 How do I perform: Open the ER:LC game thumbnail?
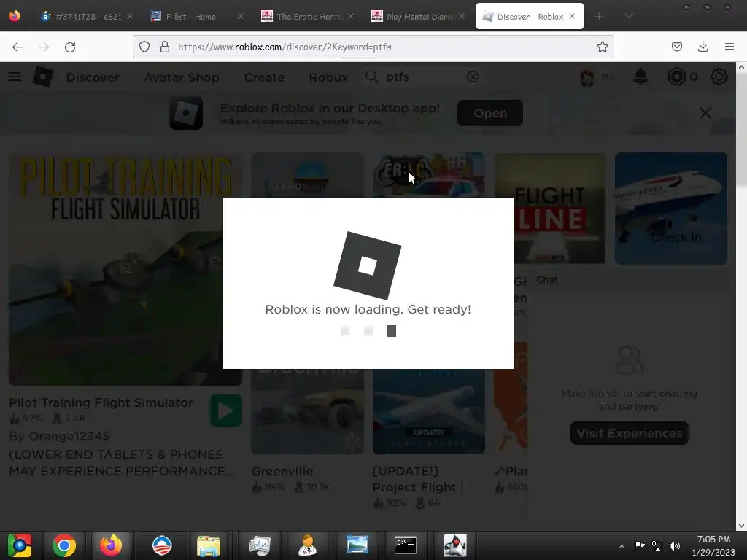click(x=429, y=174)
